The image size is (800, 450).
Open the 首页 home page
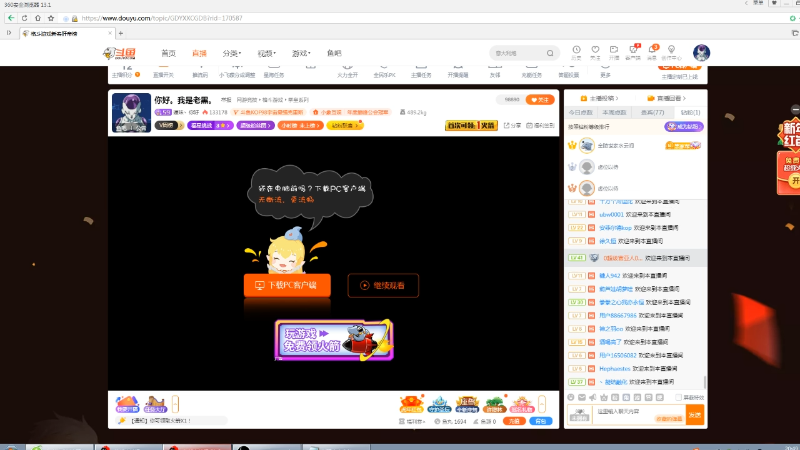click(x=168, y=53)
